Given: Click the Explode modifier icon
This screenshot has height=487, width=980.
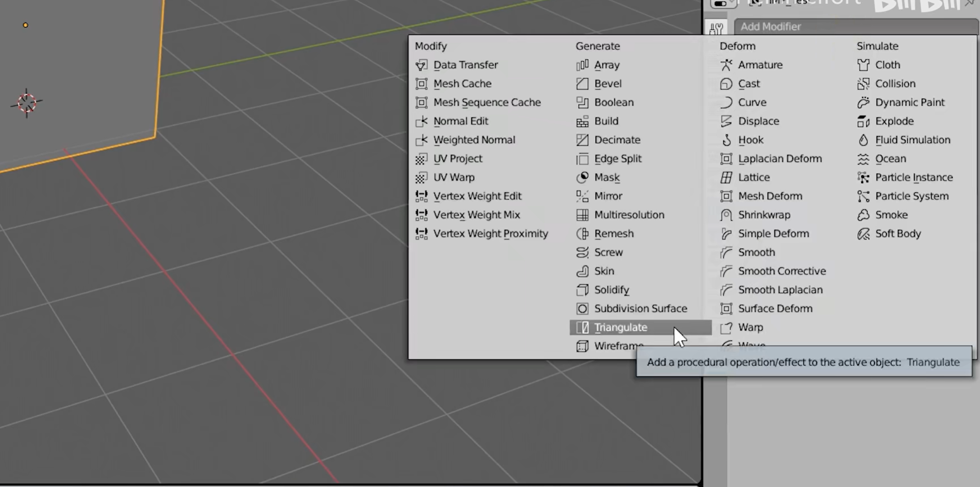Looking at the screenshot, I should tap(863, 121).
